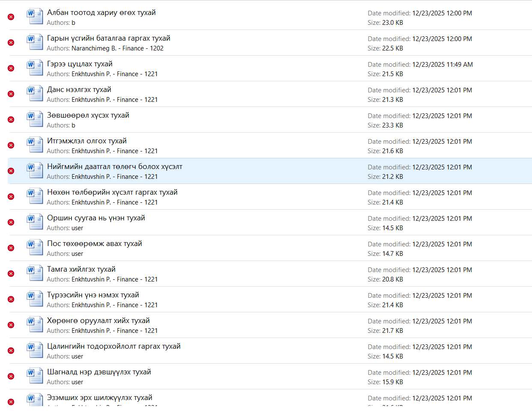
Task: Click red error badge next to Шагналд нэр дэвшүүлэх
Action: [11, 376]
